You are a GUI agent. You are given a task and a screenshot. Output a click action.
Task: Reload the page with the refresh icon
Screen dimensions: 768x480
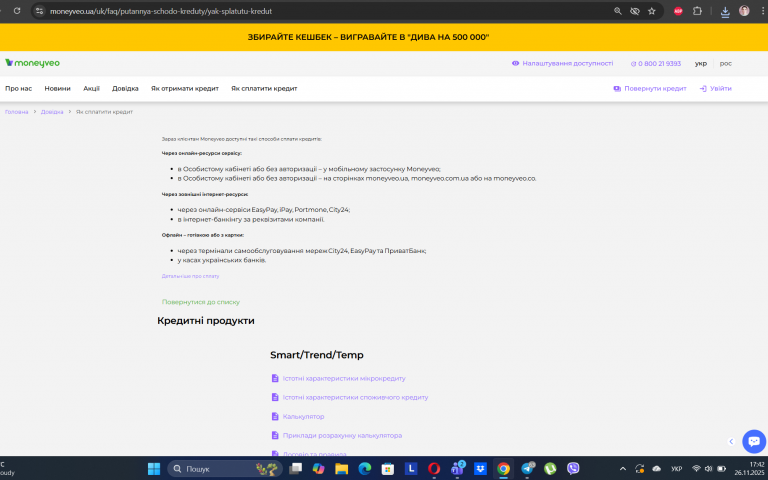tap(17, 11)
